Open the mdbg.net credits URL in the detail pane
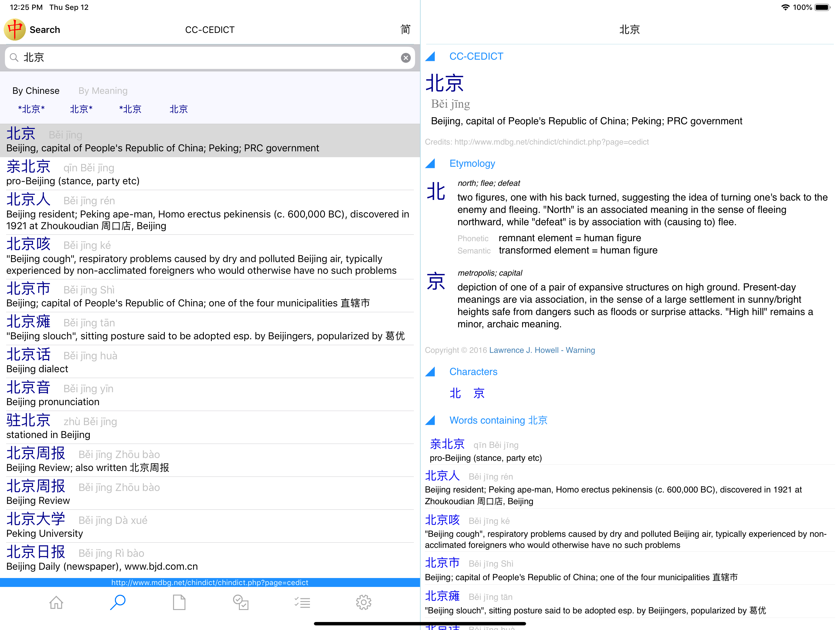840x630 pixels. tap(551, 142)
